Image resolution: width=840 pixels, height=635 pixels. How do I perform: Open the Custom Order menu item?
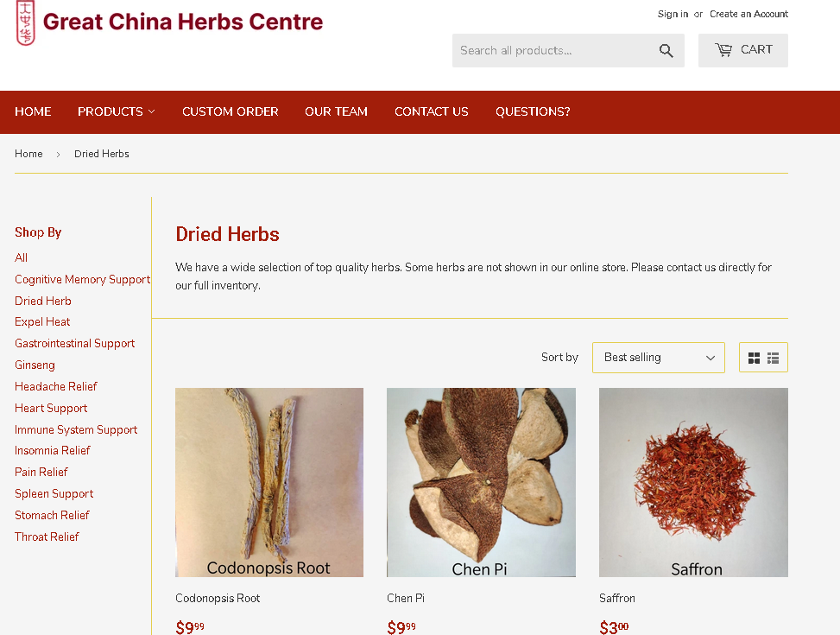point(231,111)
